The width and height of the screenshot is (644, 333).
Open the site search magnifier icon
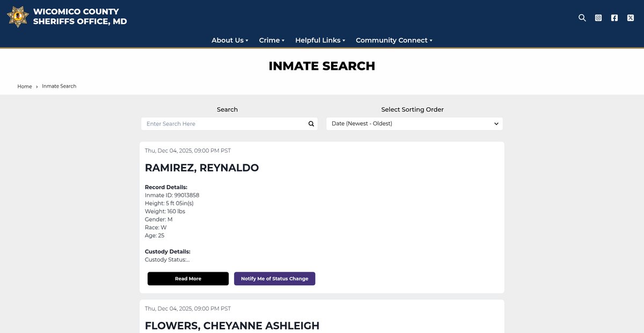coord(582,18)
